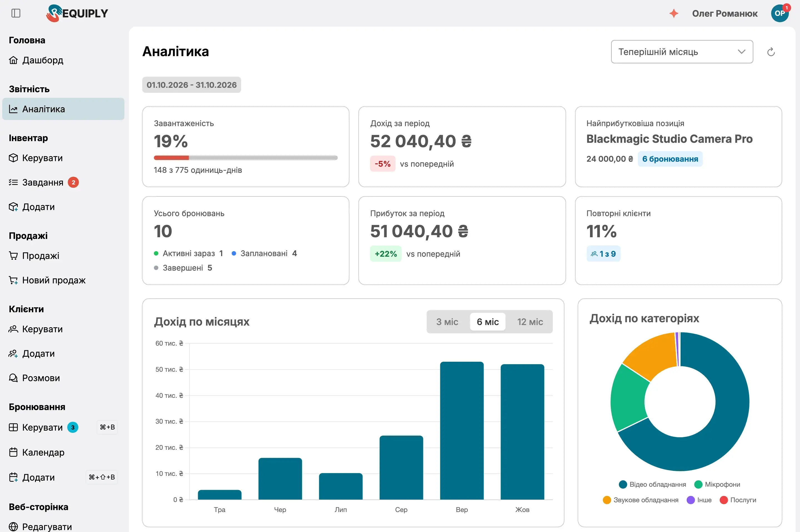Viewport: 800px width, 532px height.
Task: Toggle Мікрофони legend item
Action: pyautogui.click(x=717, y=484)
